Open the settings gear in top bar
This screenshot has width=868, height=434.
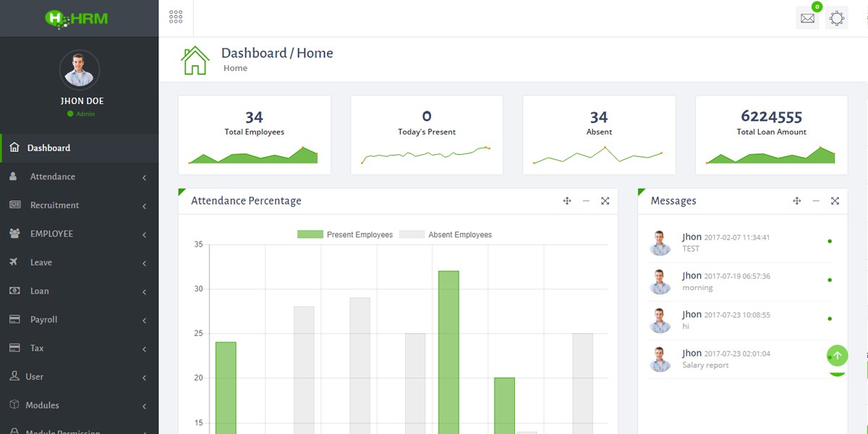[837, 18]
